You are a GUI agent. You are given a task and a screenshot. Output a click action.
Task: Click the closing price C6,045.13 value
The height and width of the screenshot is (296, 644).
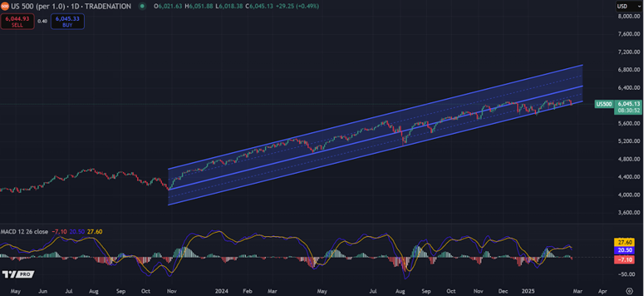tap(259, 6)
